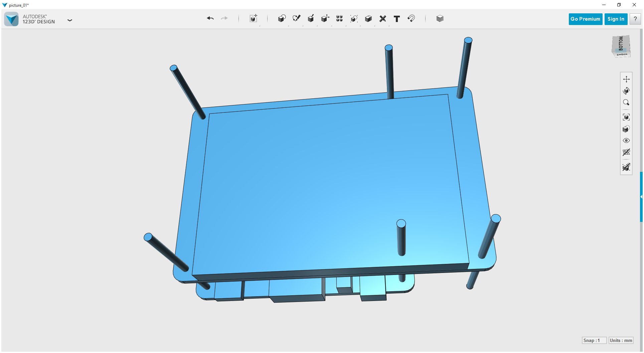644x353 pixels.
Task: Select the Zoom navigation tool
Action: (626, 102)
